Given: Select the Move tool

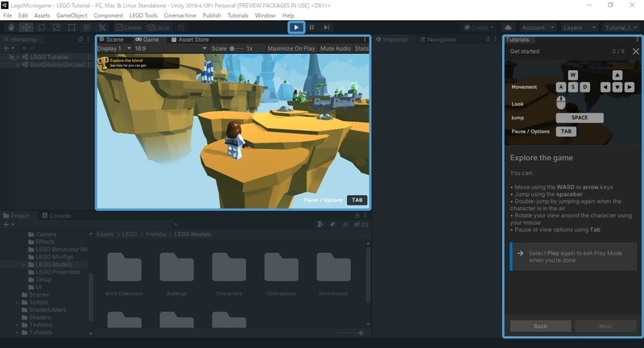Looking at the screenshot, I should pos(27,27).
